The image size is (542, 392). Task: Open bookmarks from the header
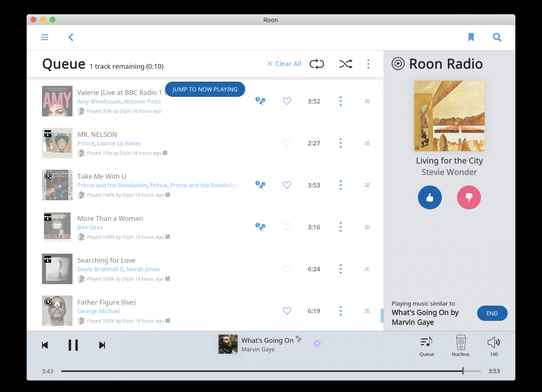(471, 37)
